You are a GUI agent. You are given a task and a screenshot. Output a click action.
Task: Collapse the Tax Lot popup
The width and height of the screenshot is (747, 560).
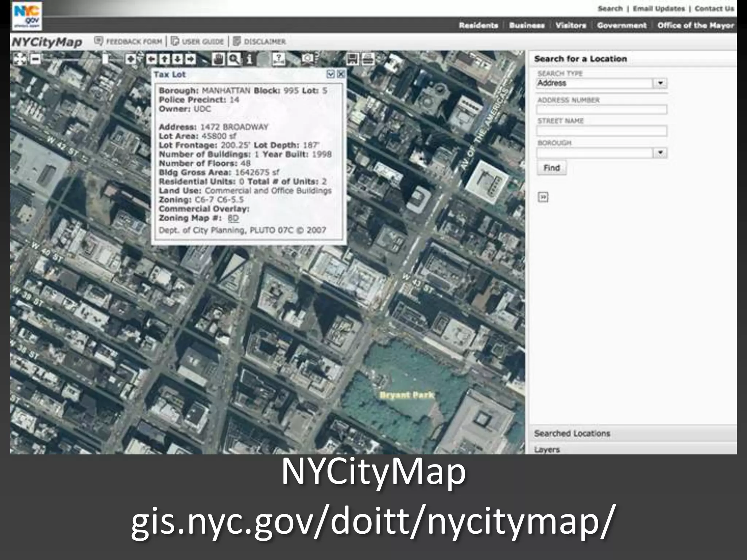330,74
